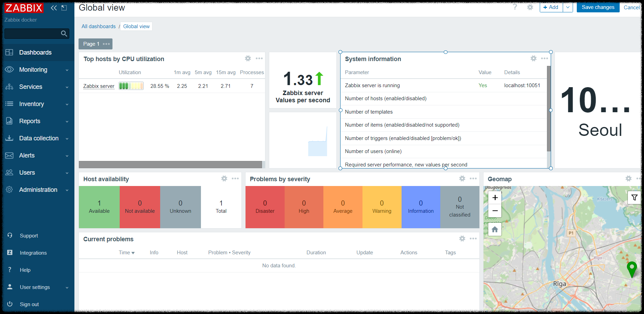Viewport: 644px width, 314px height.
Task: Edit System information widget gear icon
Action: coord(534,59)
